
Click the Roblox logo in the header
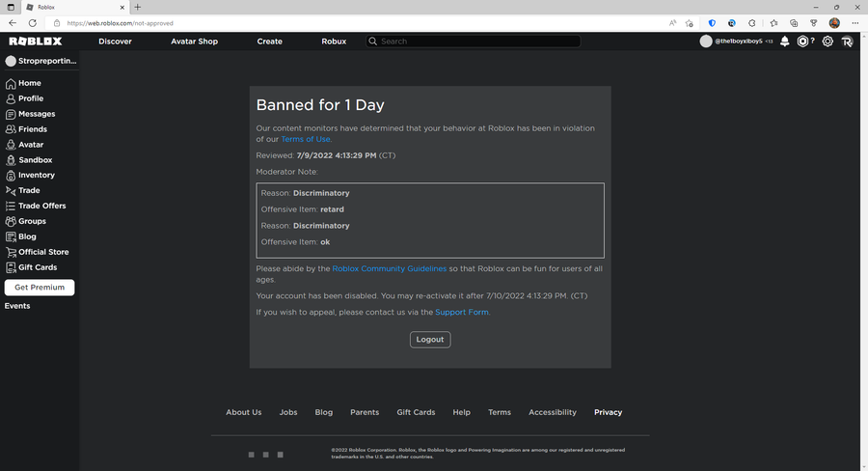[x=36, y=42]
